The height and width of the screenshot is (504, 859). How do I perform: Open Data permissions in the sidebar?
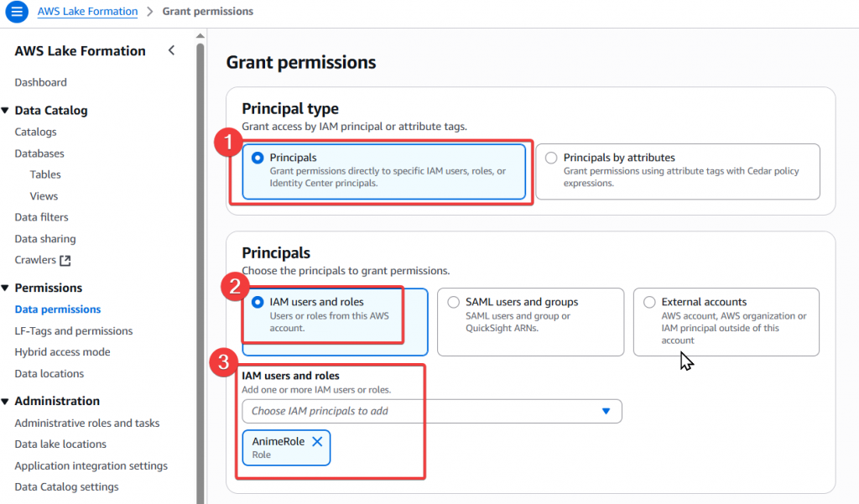(x=57, y=309)
